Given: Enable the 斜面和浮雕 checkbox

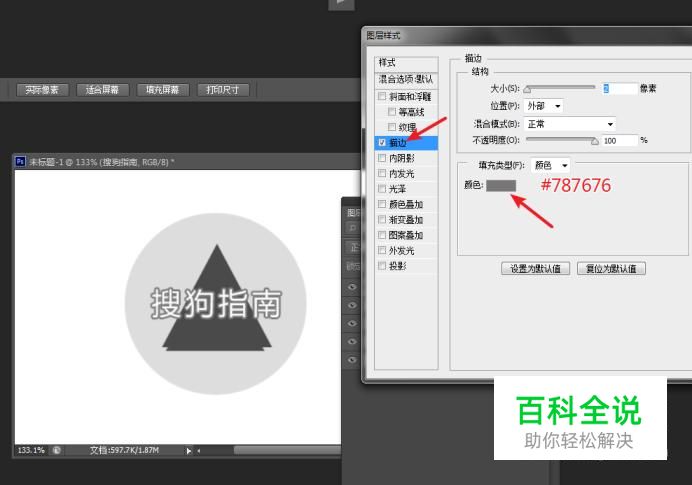Looking at the screenshot, I should click(382, 96).
